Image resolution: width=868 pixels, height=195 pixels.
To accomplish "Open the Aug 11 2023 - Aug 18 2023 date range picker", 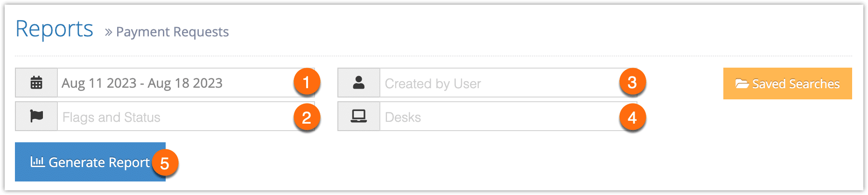I will [186, 83].
